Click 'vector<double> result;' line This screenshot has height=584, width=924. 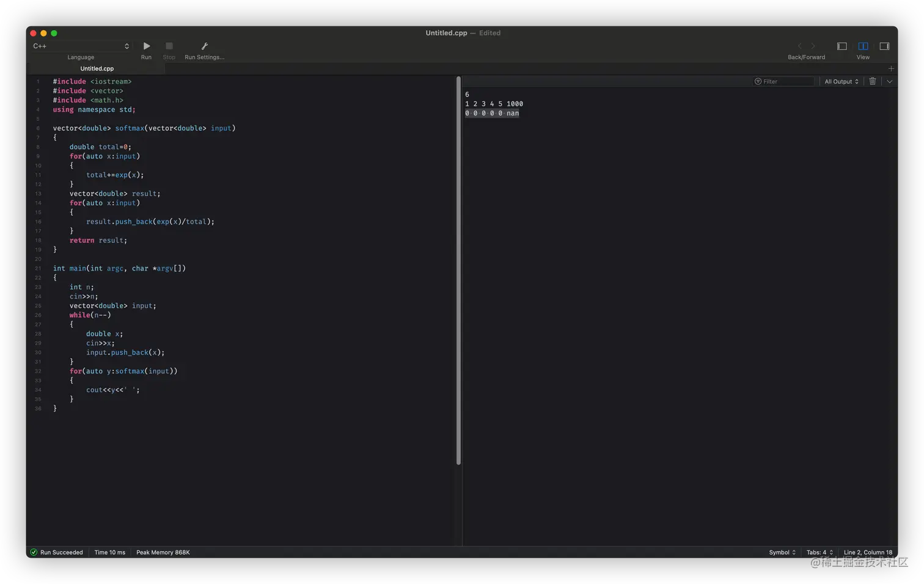coord(115,194)
